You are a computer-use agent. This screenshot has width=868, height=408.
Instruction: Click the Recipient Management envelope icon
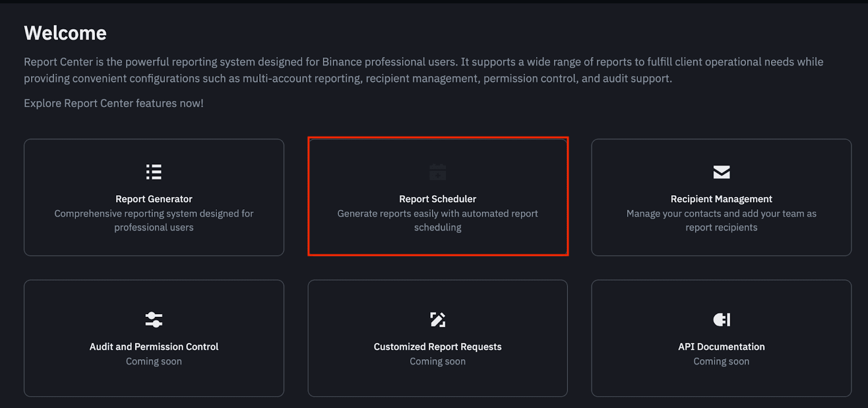[x=721, y=172]
